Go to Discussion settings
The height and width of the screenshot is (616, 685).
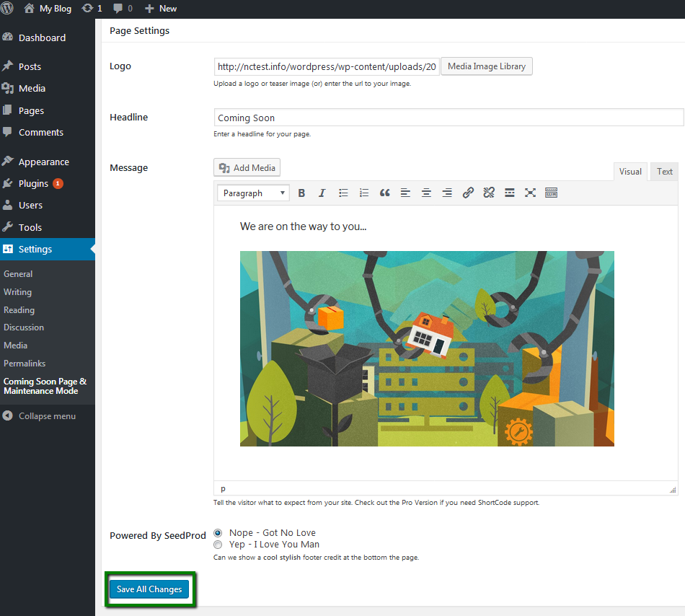tap(24, 327)
